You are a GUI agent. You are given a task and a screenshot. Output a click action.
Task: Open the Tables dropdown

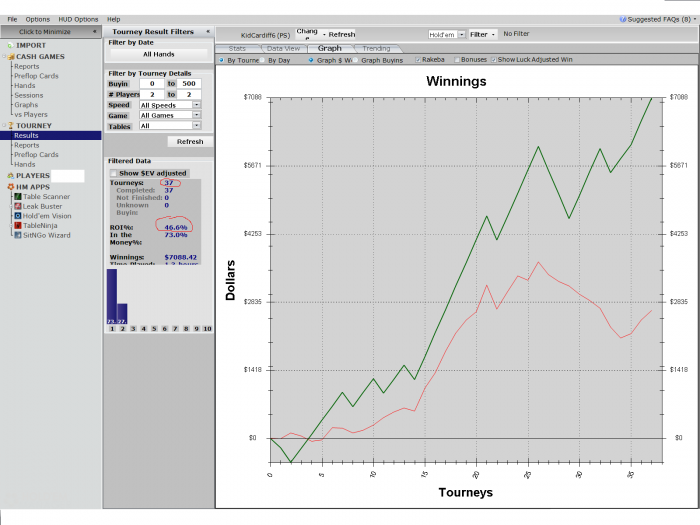coord(196,125)
